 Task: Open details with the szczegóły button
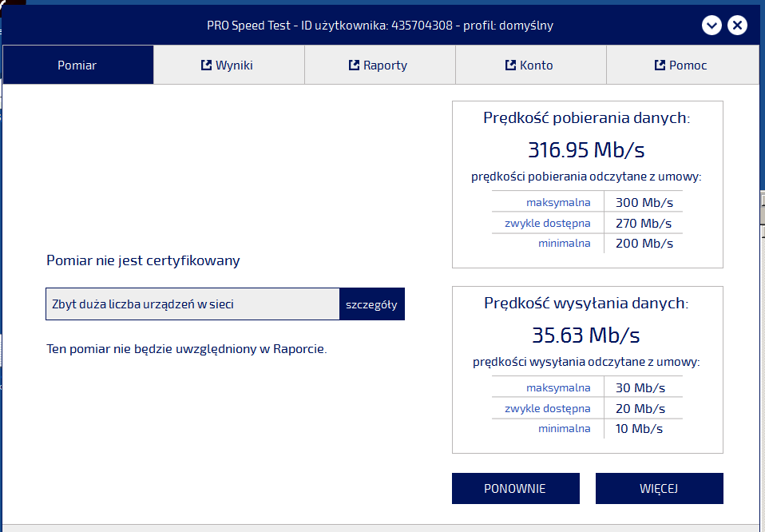(x=371, y=304)
